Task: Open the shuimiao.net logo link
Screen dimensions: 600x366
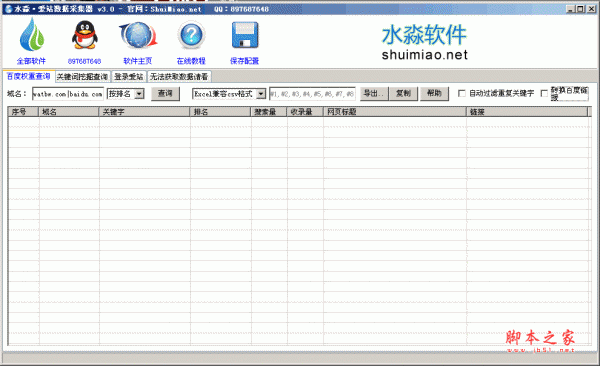Action: pos(424,42)
